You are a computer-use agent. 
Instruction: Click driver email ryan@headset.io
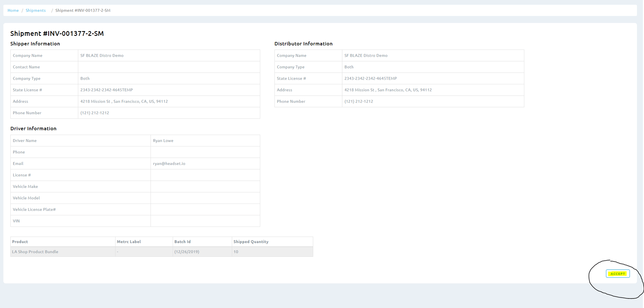point(169,164)
